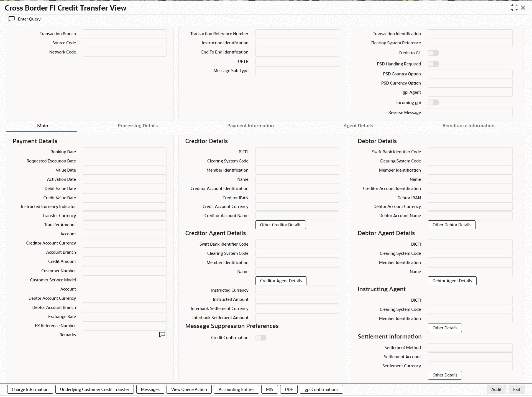Click the collapse window icon at top right

[x=514, y=8]
